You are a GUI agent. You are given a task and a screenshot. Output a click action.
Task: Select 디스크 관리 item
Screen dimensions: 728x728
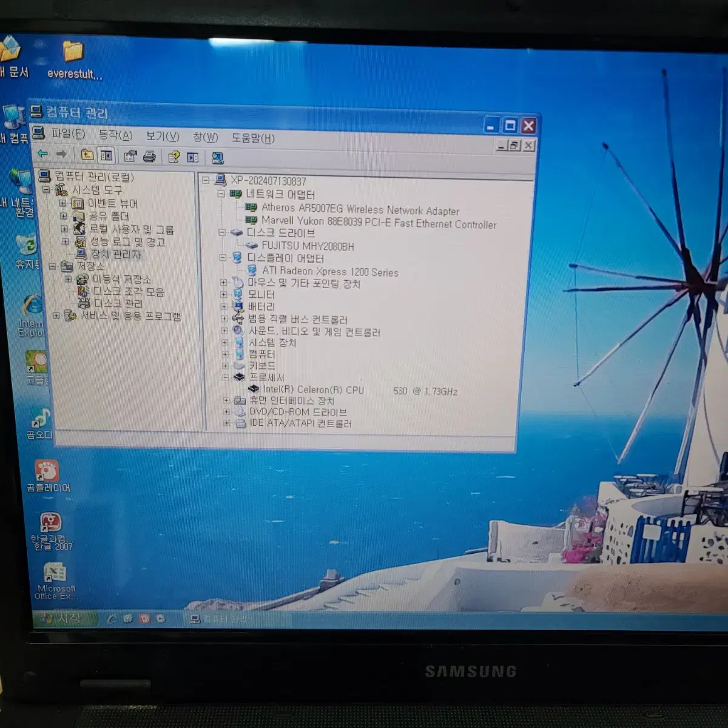click(118, 303)
